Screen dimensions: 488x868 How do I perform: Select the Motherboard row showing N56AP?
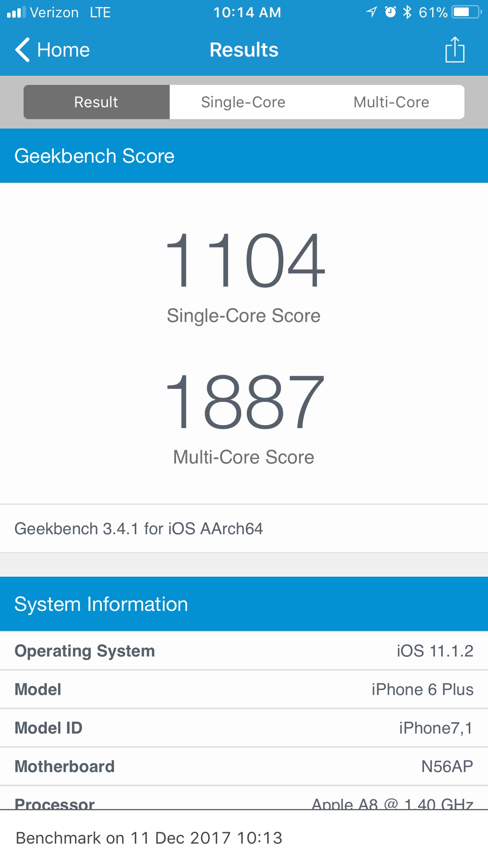tap(244, 767)
